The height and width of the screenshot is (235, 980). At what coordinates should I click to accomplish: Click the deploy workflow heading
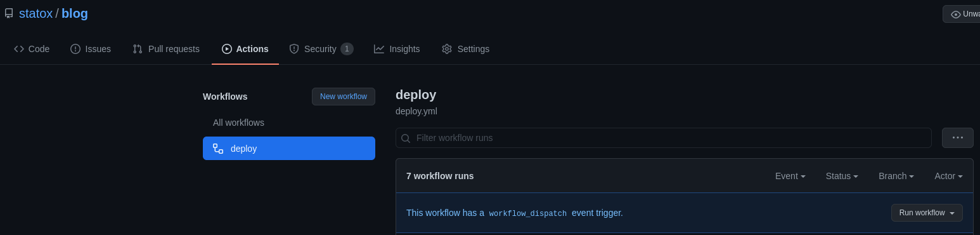click(x=416, y=95)
